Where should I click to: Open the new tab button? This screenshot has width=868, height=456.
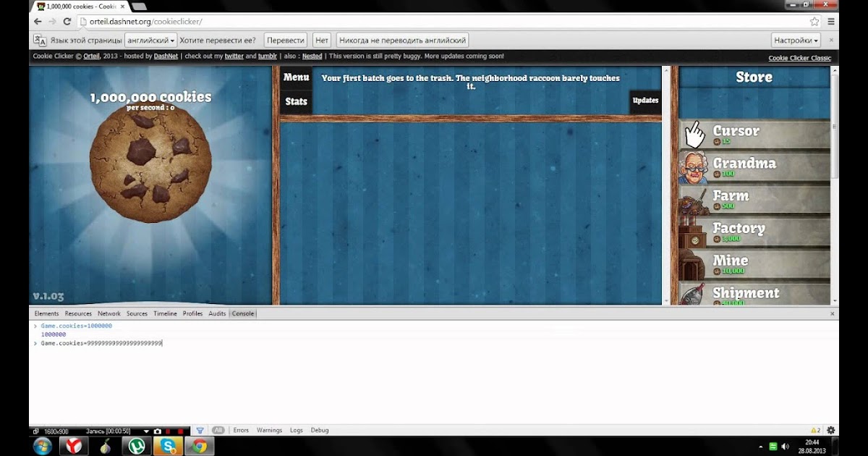[x=138, y=7]
